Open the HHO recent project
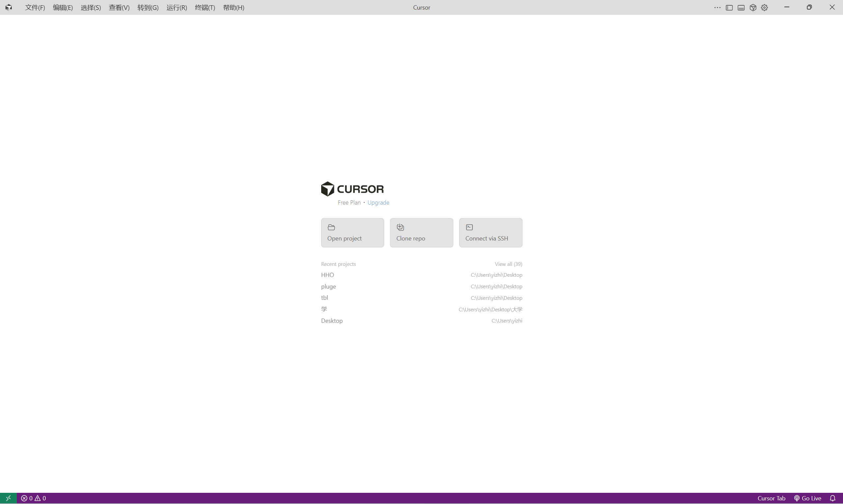This screenshot has width=843, height=504. (x=327, y=275)
